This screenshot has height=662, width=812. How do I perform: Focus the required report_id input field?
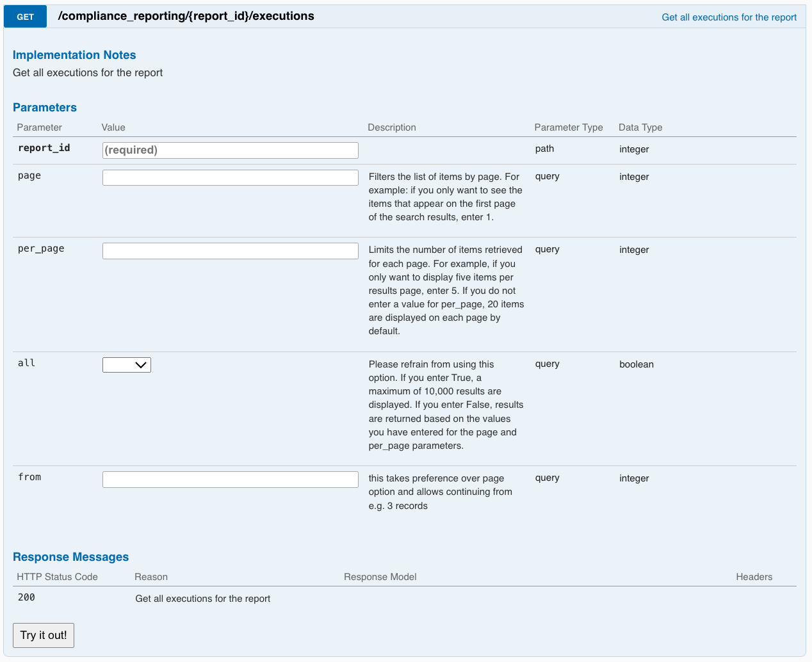coord(230,150)
